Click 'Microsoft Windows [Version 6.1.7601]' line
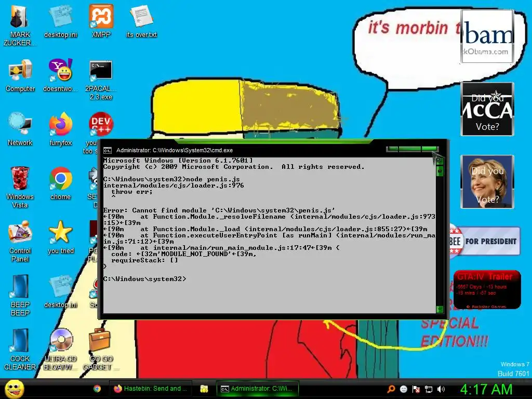 point(178,160)
